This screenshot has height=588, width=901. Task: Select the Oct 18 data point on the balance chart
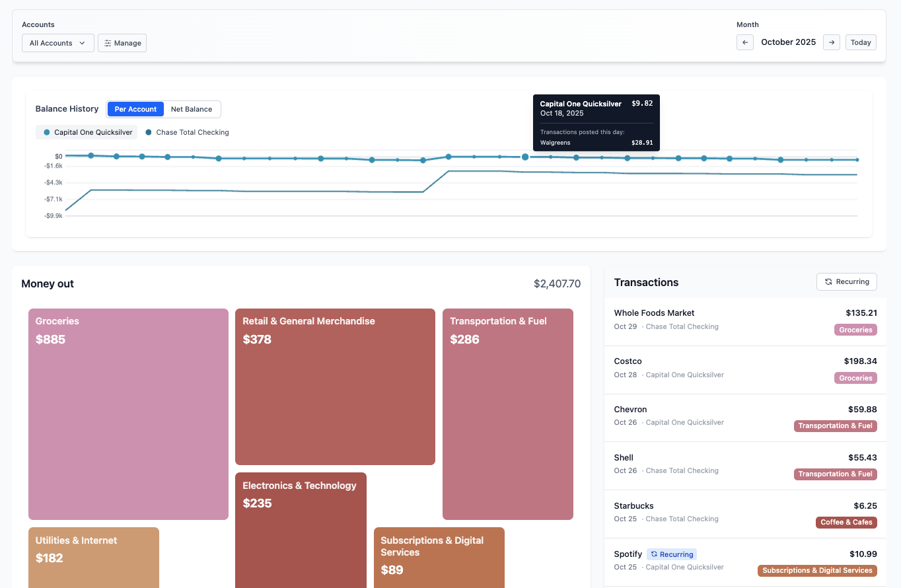pyautogui.click(x=525, y=157)
